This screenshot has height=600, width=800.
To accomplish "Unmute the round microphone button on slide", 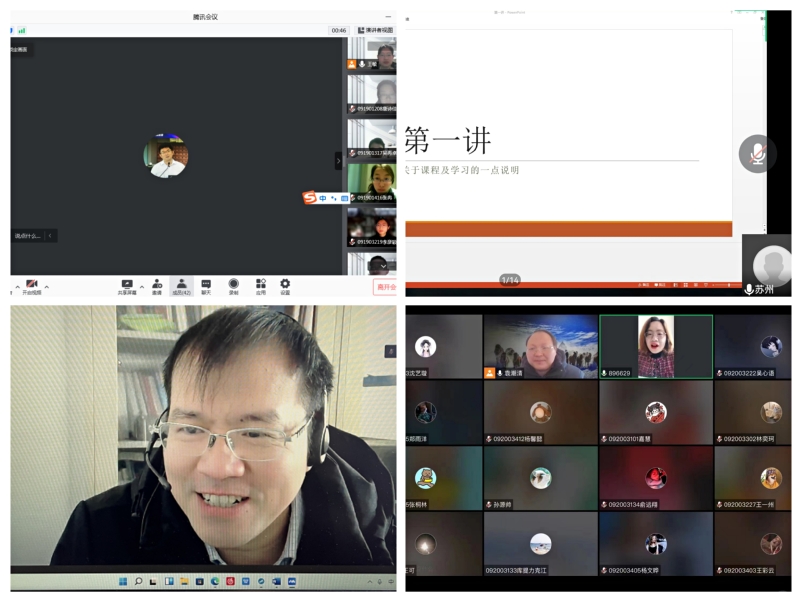I will click(x=757, y=153).
